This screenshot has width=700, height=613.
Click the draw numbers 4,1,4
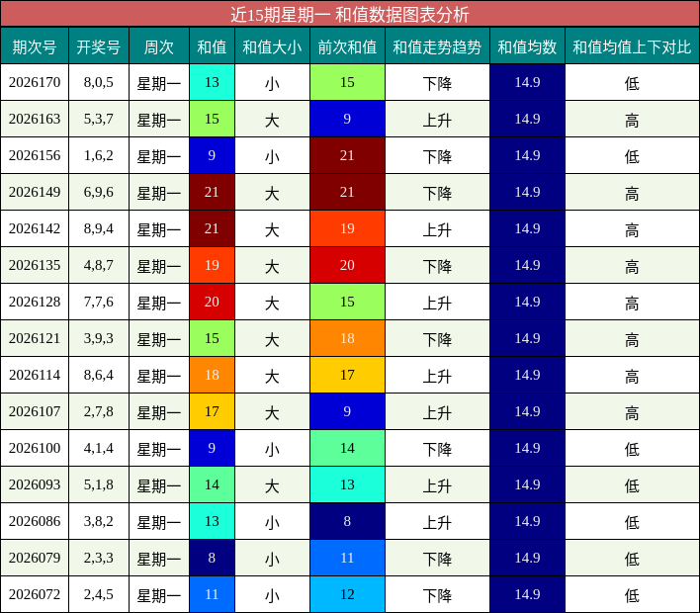pyautogui.click(x=98, y=448)
